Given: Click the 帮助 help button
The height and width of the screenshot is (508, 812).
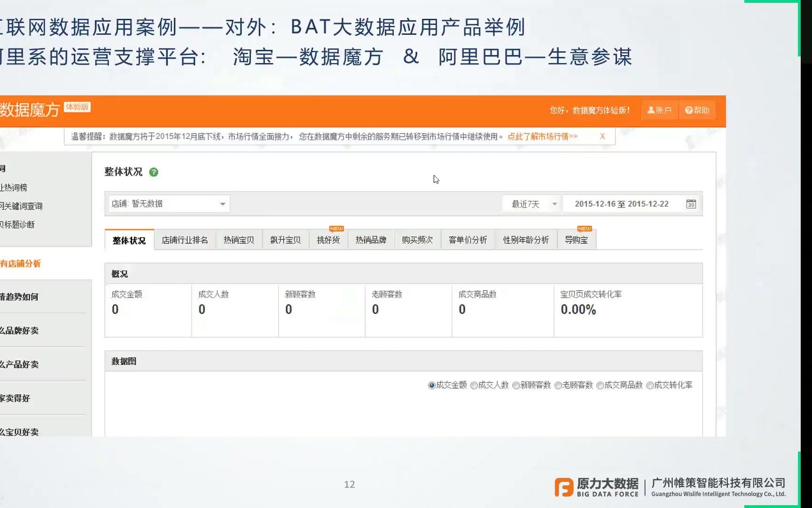Looking at the screenshot, I should (x=697, y=110).
